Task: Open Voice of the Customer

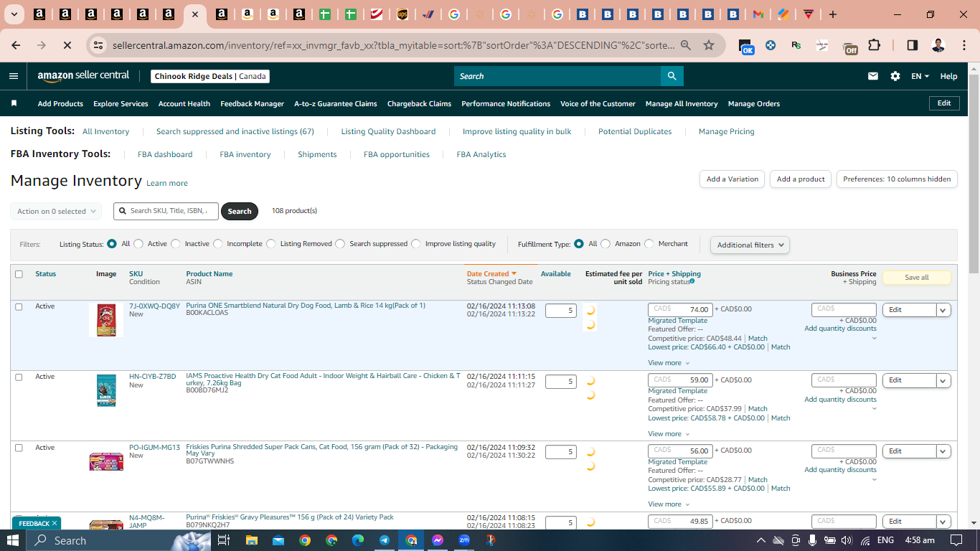Action: coord(598,103)
